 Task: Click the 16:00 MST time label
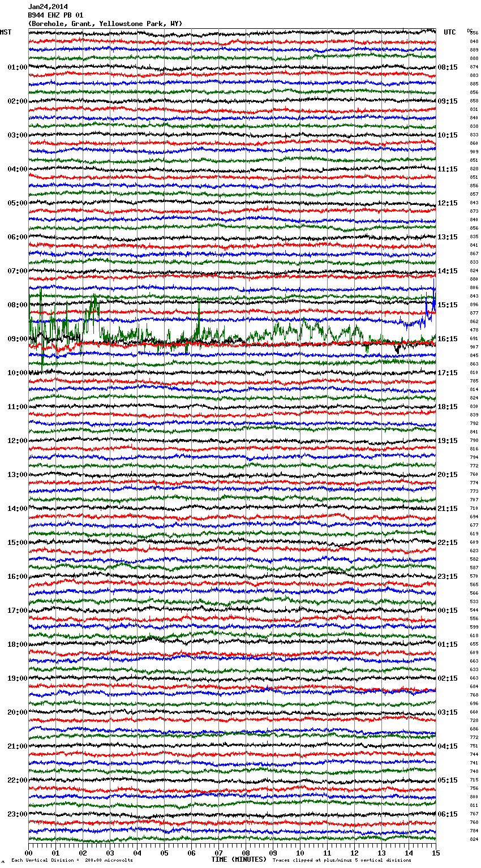(18, 577)
